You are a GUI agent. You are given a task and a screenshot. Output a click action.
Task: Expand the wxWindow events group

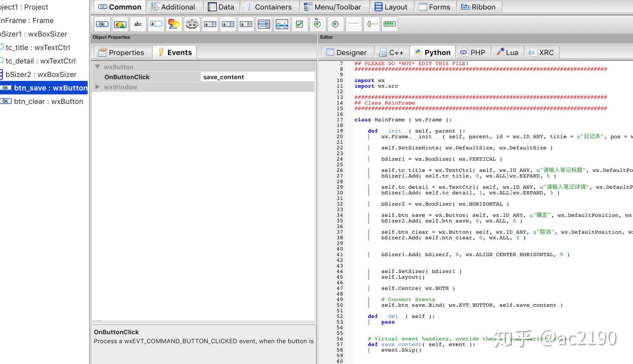(98, 87)
